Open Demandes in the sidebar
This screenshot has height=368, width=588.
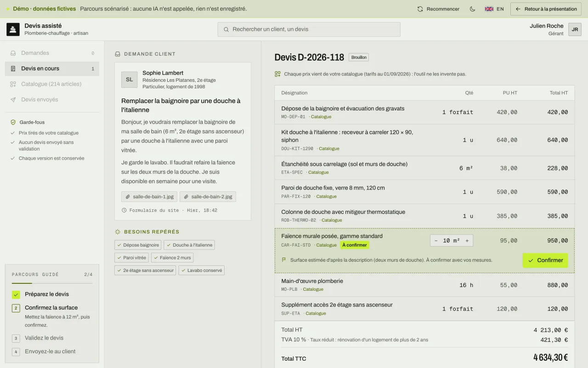point(52,53)
